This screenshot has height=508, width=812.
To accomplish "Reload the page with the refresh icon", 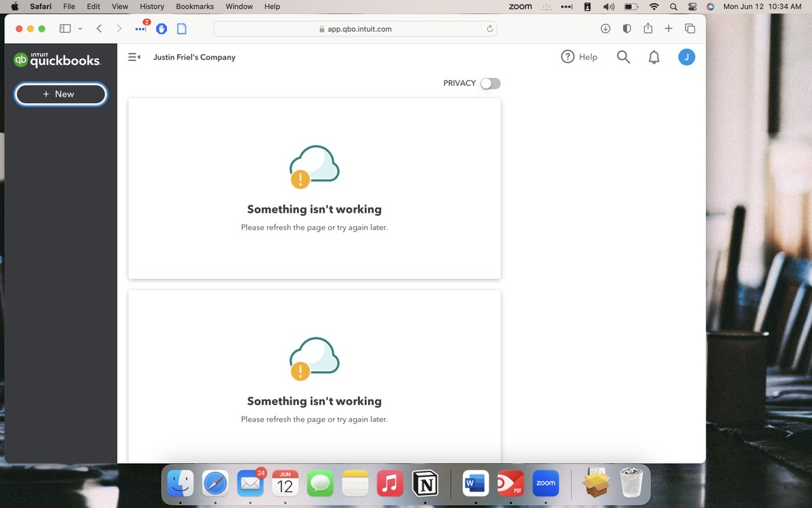I will pos(490,28).
